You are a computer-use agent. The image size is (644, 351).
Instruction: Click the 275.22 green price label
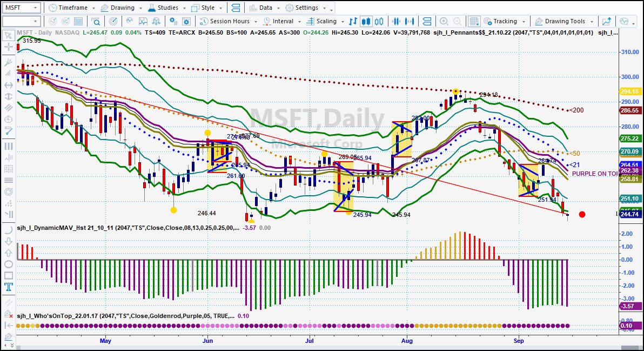629,138
